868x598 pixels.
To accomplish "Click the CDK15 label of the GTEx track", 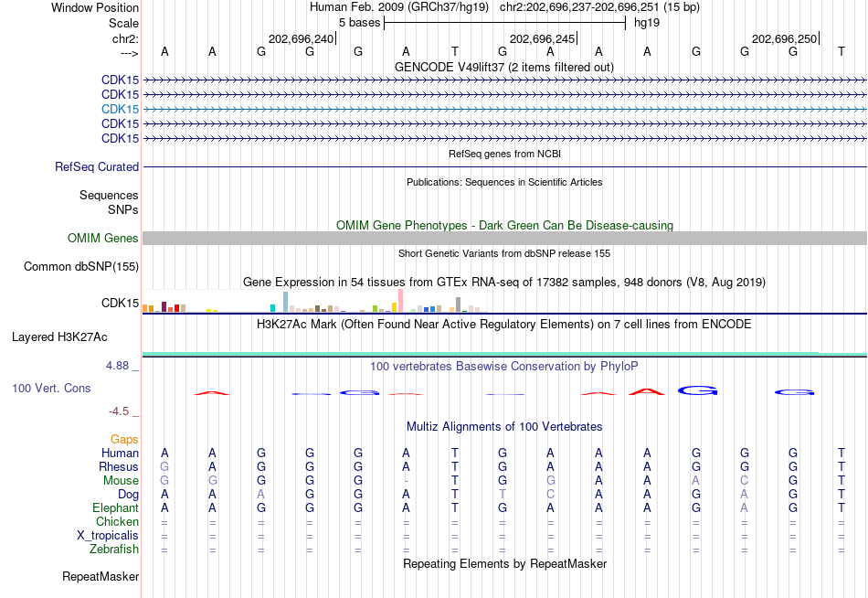I will coord(120,304).
